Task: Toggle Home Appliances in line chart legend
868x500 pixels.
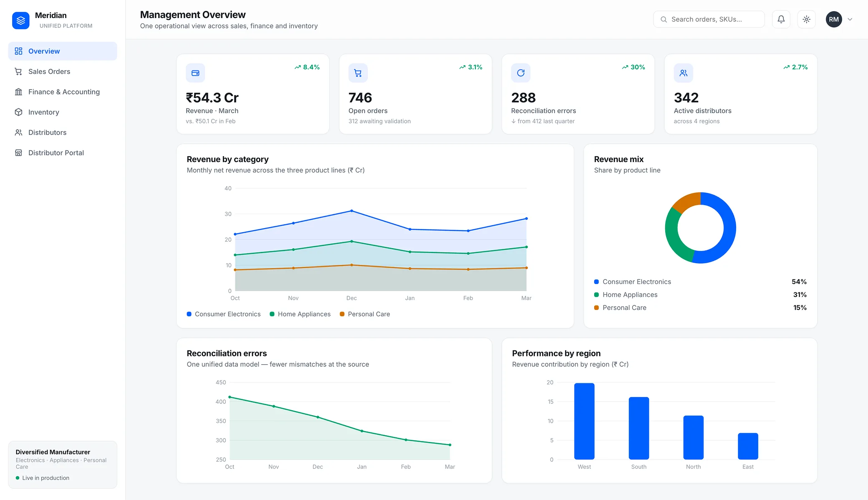Action: coord(300,314)
